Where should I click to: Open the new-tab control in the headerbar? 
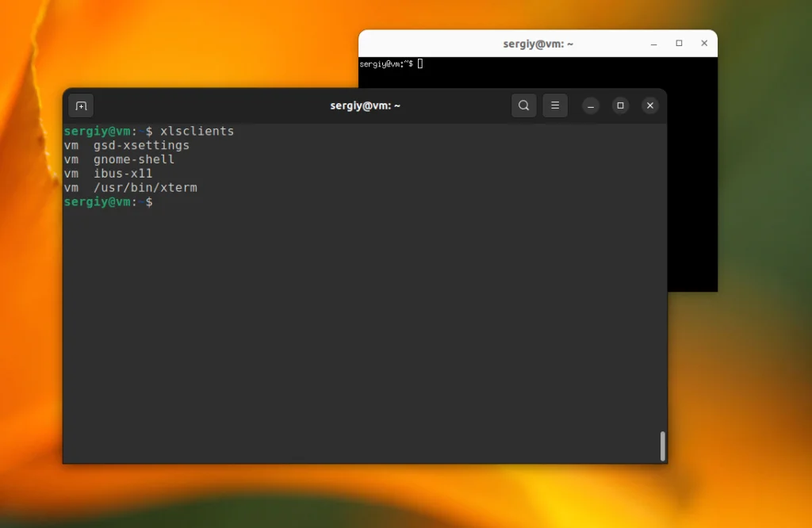click(81, 105)
